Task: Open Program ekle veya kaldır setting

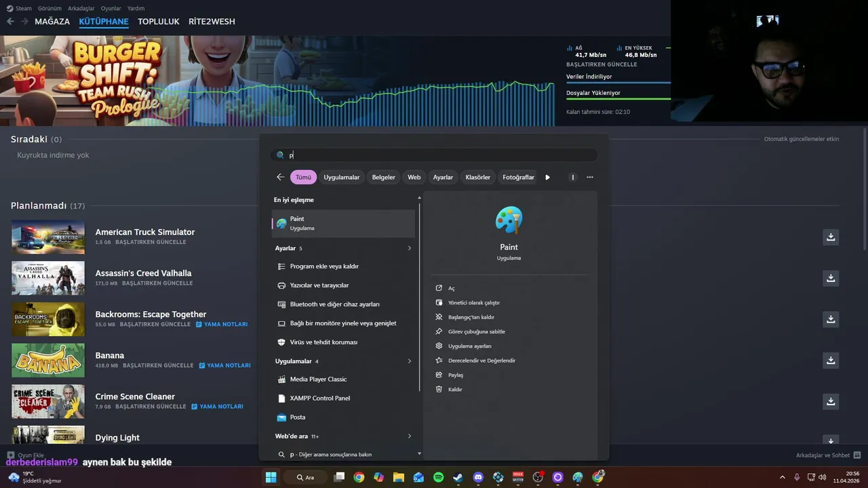Action: 343,266
